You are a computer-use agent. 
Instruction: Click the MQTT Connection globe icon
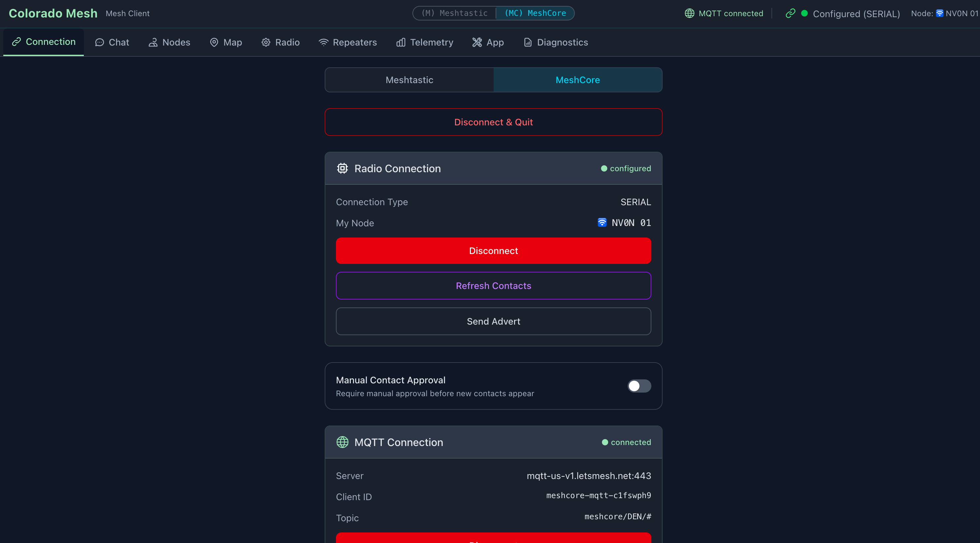tap(343, 442)
